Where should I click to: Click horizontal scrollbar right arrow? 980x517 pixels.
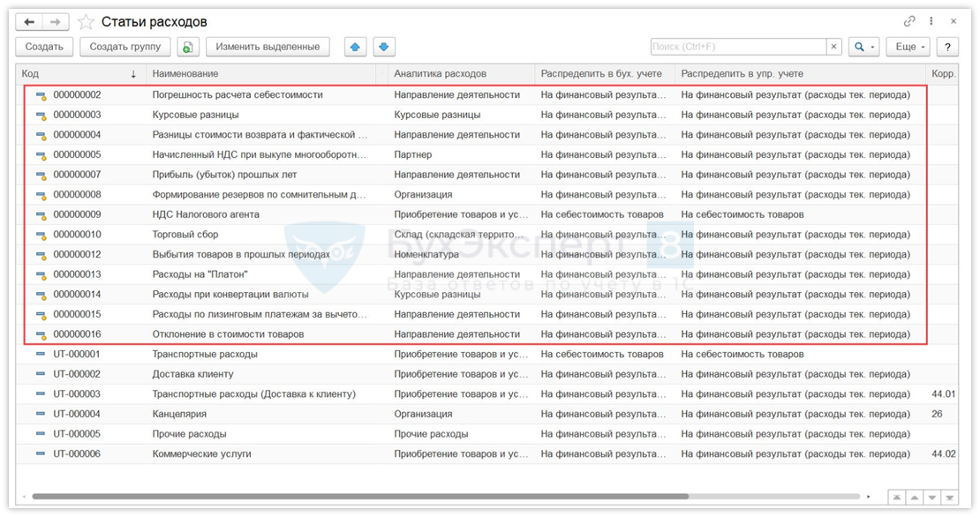868,497
